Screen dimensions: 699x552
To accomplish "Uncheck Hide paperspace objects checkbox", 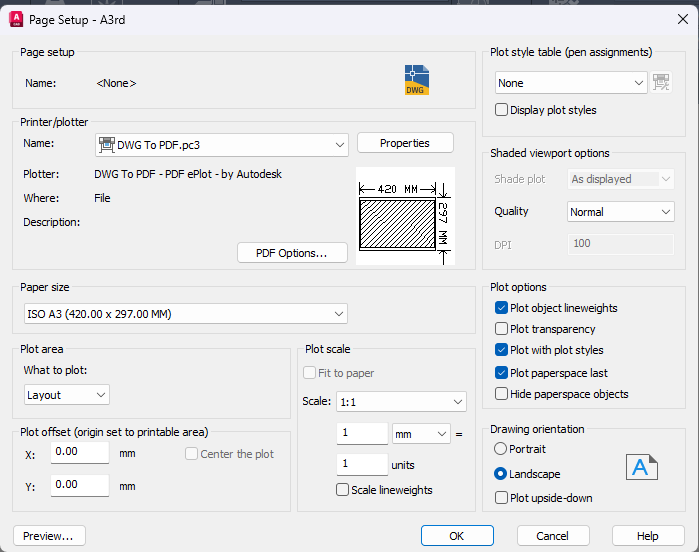I will 502,394.
